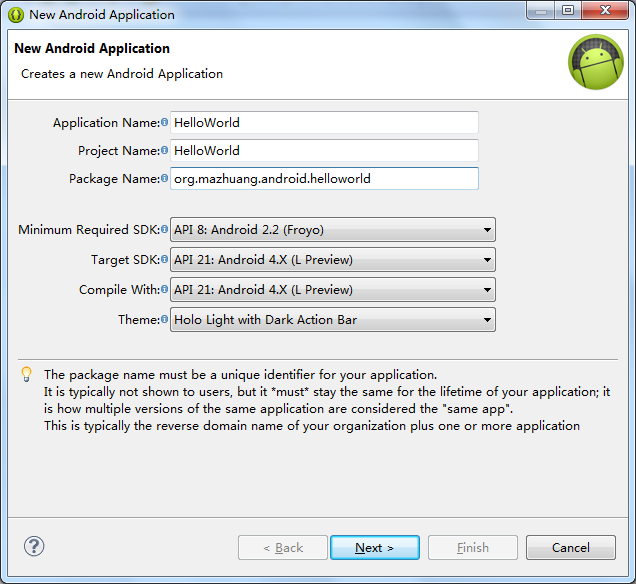Expand the Theme dropdown list
This screenshot has height=584, width=636.
(x=333, y=320)
